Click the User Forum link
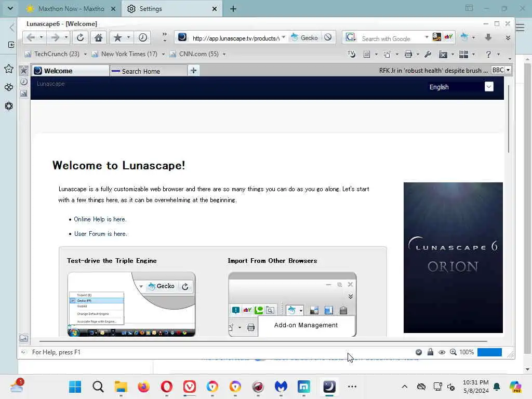 coord(101,234)
